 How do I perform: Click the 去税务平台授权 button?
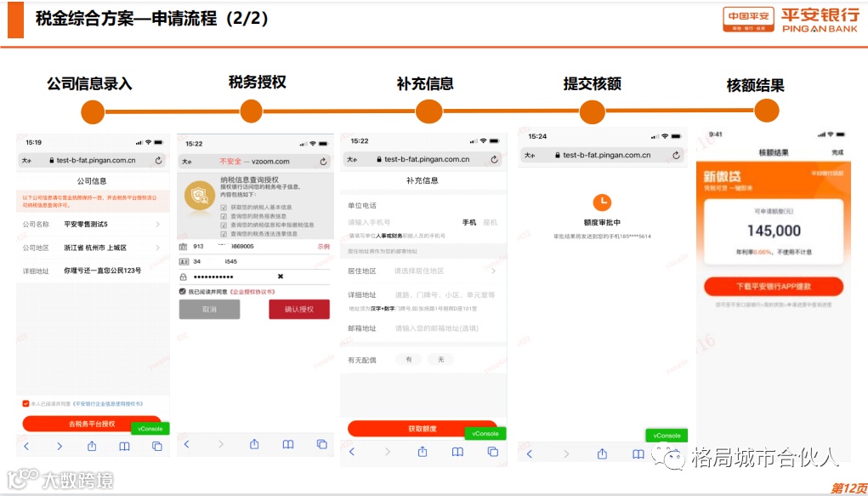92,424
